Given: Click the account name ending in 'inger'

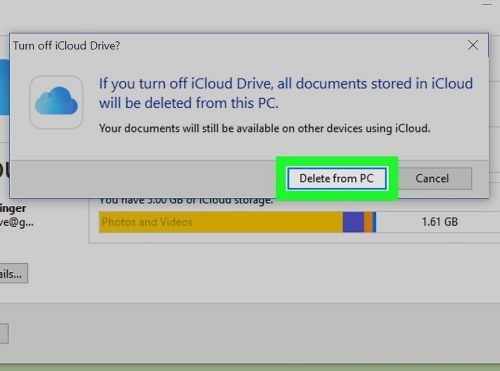Looking at the screenshot, I should (x=13, y=209).
